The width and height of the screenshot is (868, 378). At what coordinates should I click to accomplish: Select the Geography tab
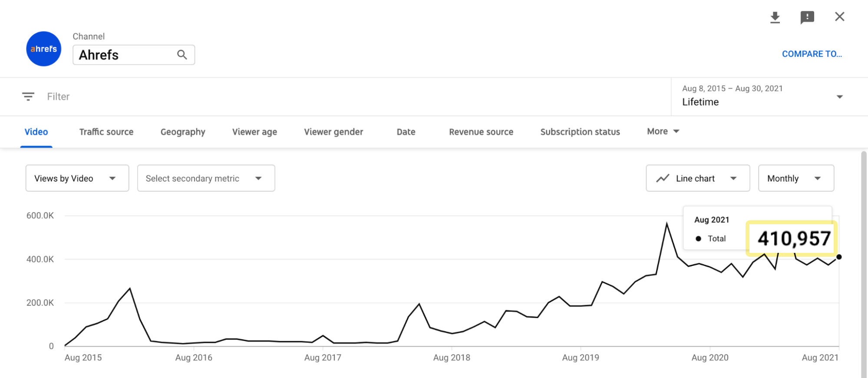point(183,132)
